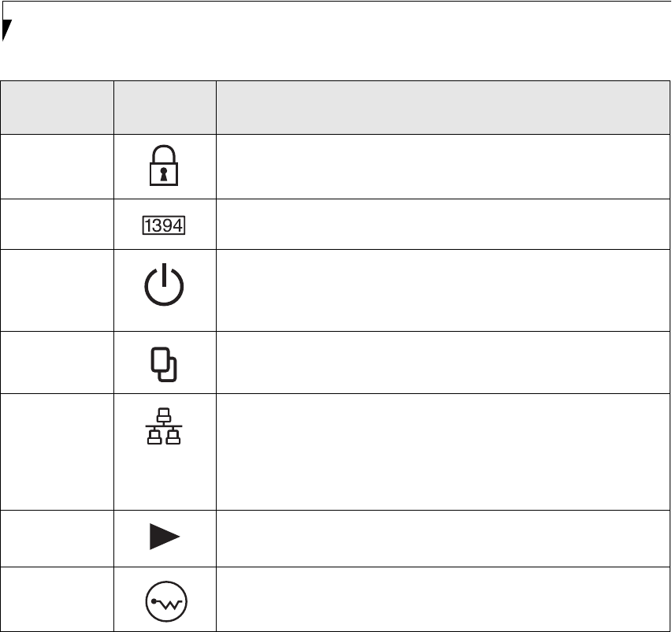Click the empty description cell beside play triangle

tap(440, 538)
